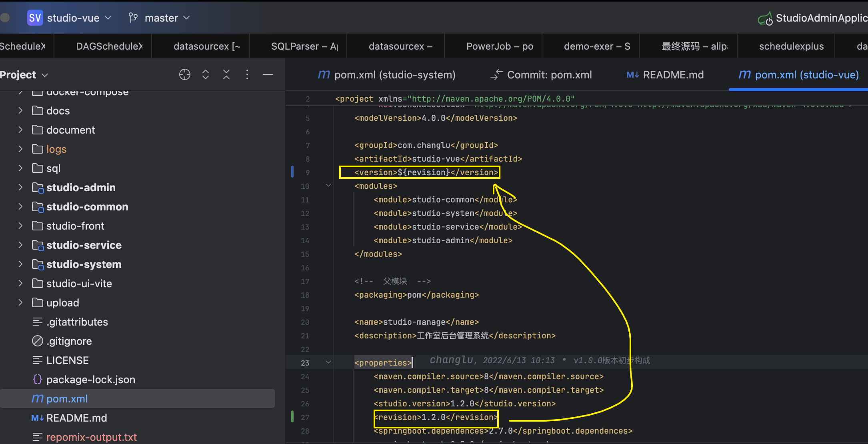Viewport: 868px width, 444px height.
Task: Click the artifactId studio-vue line in editor
Action: pyautogui.click(x=438, y=159)
